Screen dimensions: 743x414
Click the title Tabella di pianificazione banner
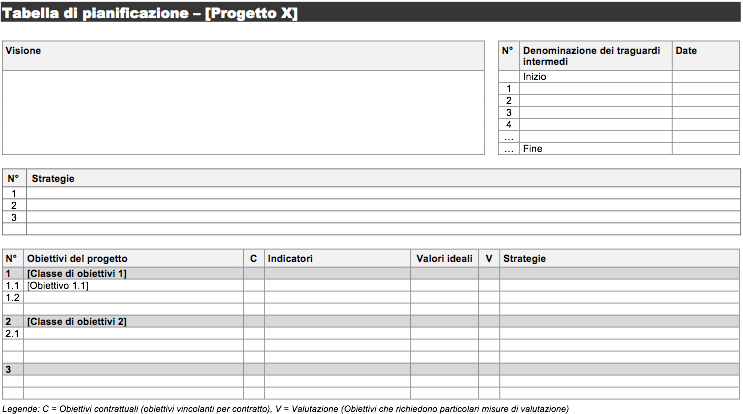coord(371,12)
